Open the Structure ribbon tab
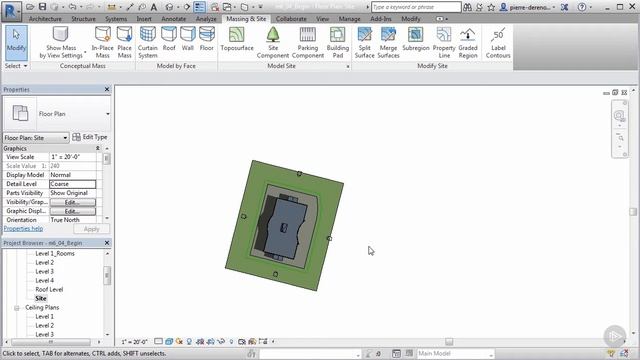The image size is (640, 360). [83, 19]
